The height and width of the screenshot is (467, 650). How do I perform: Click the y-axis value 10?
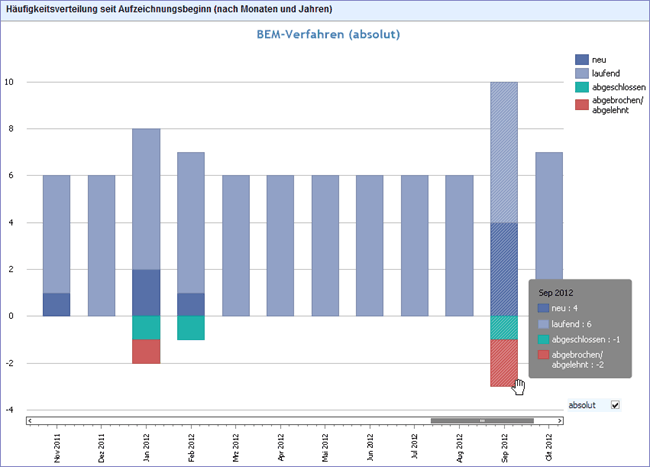tap(9, 82)
